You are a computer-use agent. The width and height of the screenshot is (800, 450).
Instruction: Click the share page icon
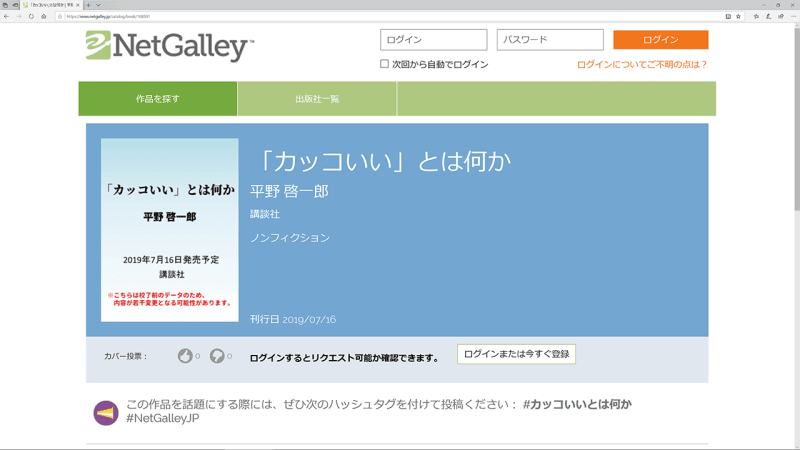(x=781, y=16)
